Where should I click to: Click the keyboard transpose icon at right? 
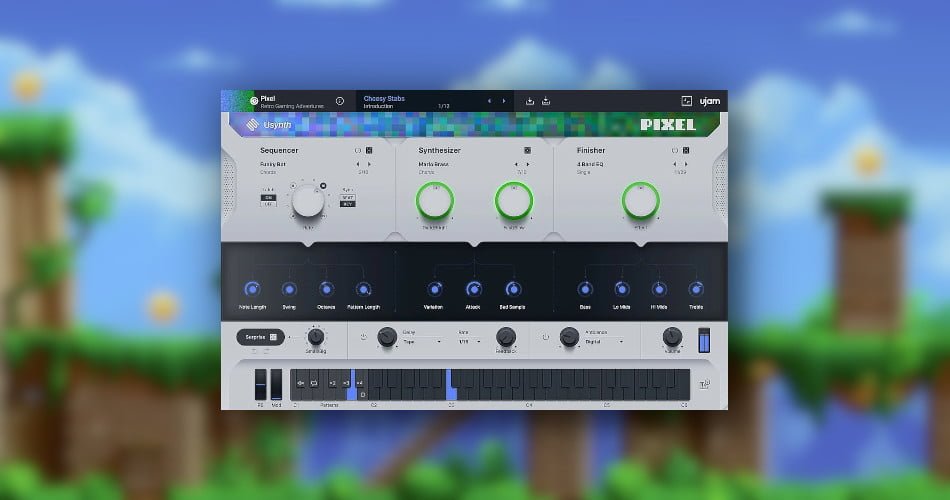[x=705, y=384]
